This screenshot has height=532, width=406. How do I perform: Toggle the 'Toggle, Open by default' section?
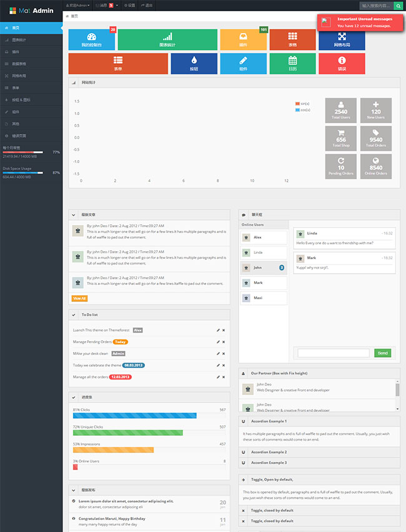[319, 479]
